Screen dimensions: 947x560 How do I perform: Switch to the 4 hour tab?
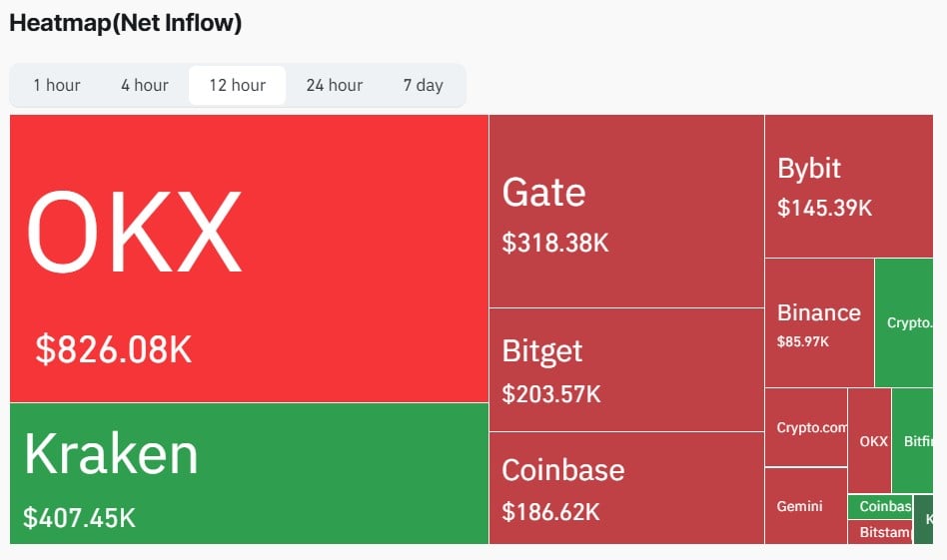point(145,85)
